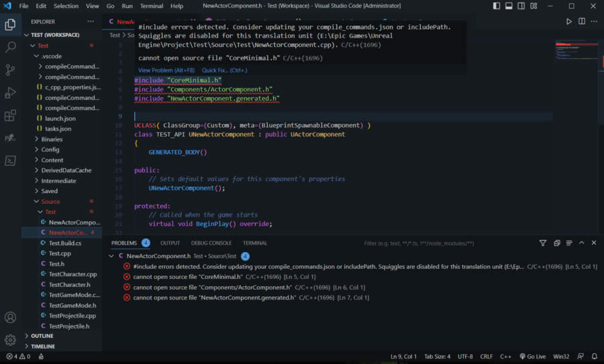Collapse all problems icon

(556, 243)
